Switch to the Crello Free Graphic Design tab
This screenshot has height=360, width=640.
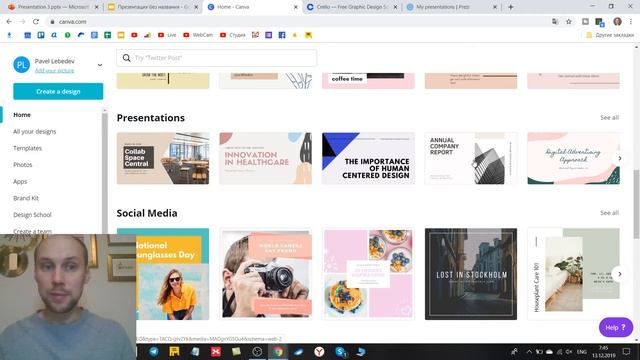point(352,7)
